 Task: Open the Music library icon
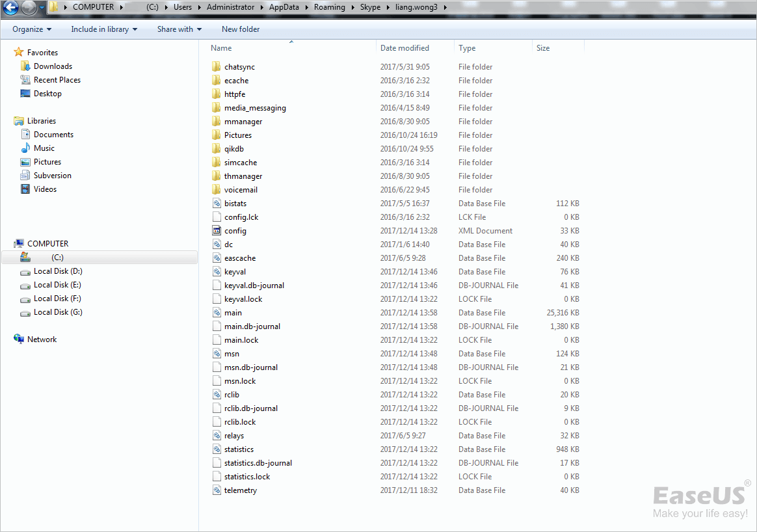(25, 148)
